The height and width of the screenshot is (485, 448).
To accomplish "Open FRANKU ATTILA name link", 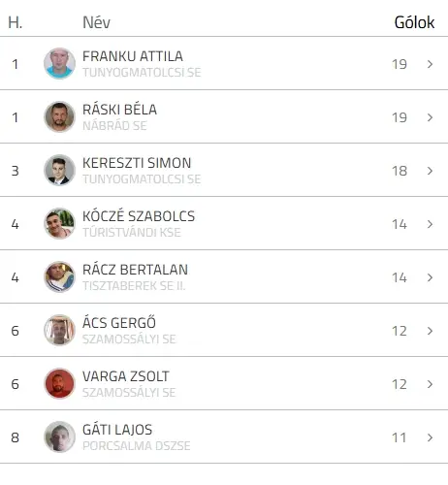I will click(133, 56).
